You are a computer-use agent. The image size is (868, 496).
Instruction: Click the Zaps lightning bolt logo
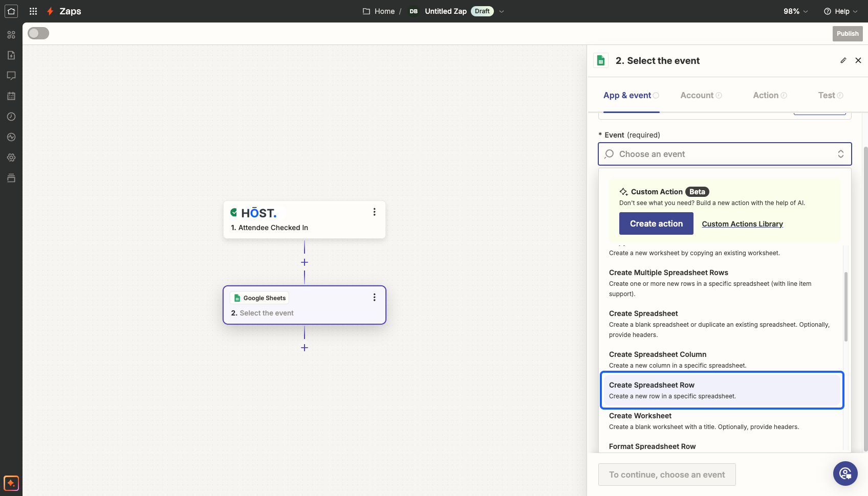point(50,11)
